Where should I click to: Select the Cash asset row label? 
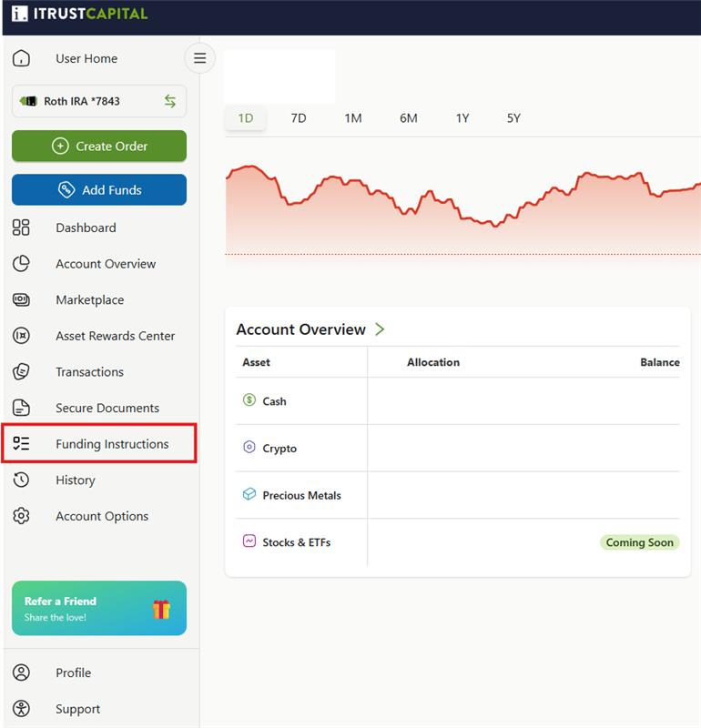(274, 401)
